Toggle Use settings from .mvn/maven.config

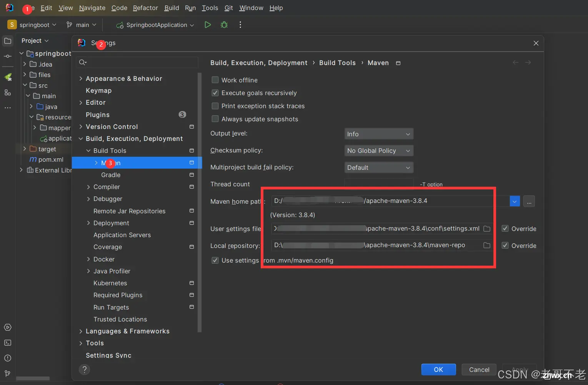pyautogui.click(x=215, y=260)
